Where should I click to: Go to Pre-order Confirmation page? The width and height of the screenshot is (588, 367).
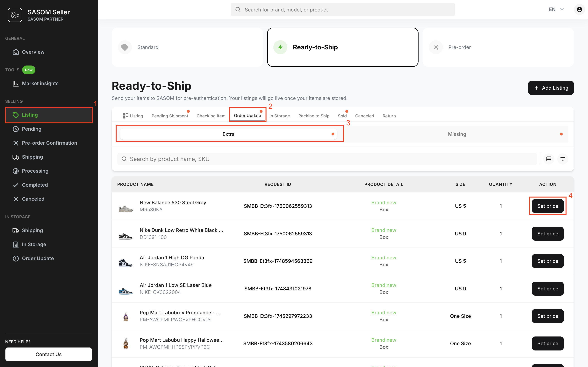(49, 143)
